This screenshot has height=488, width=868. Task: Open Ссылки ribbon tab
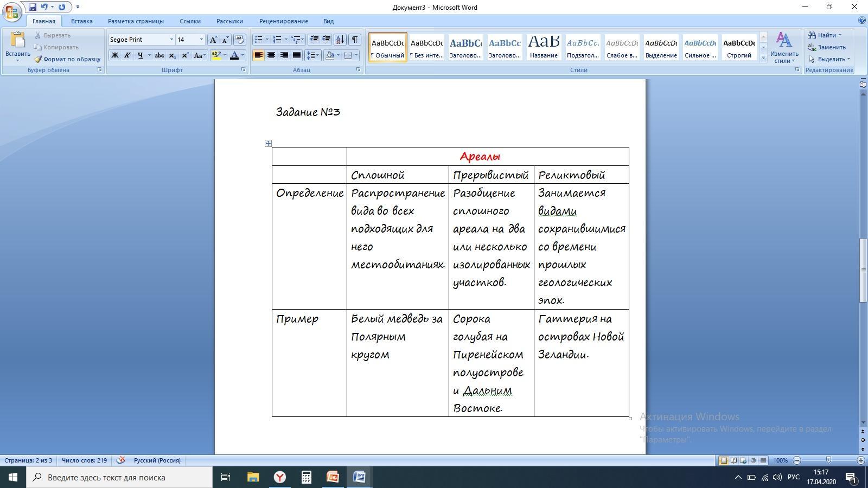pos(190,21)
